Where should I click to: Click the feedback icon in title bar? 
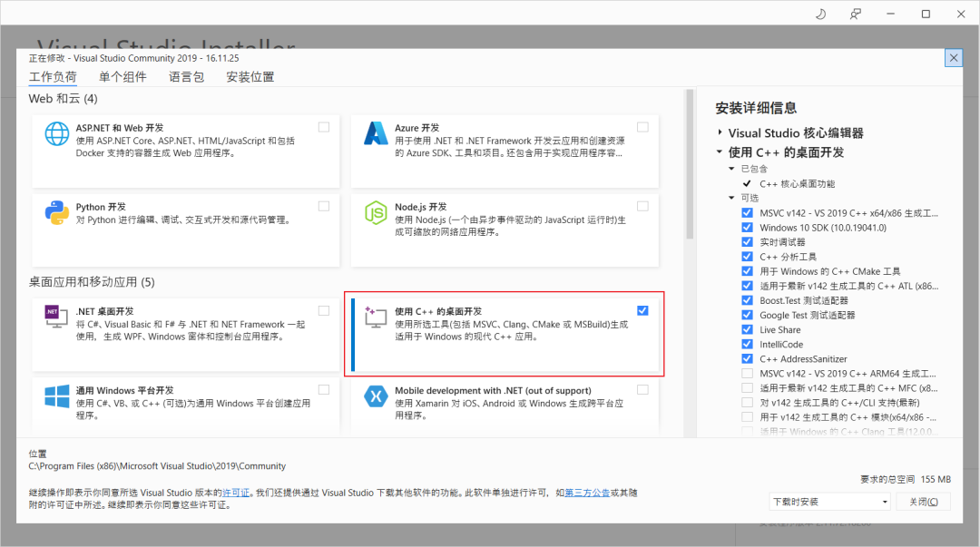(x=856, y=14)
